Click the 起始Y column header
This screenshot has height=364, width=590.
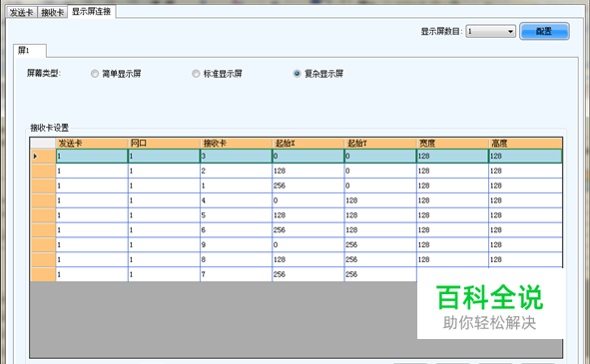point(380,143)
